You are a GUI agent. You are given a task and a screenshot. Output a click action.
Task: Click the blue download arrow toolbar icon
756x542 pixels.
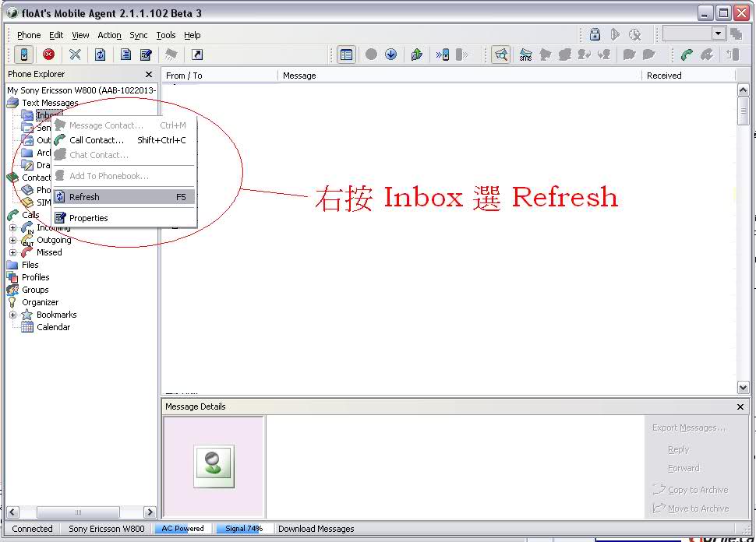391,55
